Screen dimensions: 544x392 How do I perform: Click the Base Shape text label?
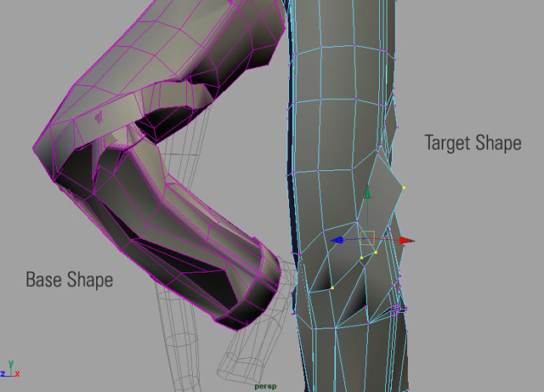pyautogui.click(x=70, y=280)
